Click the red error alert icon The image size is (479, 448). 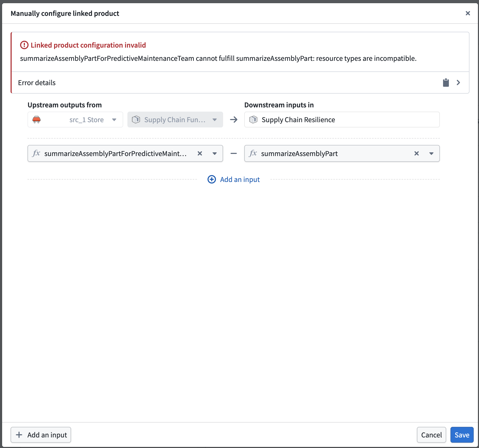click(x=24, y=45)
